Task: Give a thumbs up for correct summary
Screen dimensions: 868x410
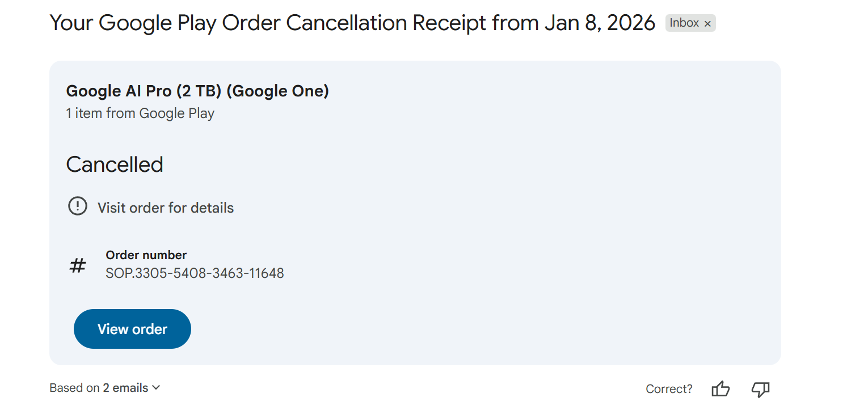Action: click(720, 389)
